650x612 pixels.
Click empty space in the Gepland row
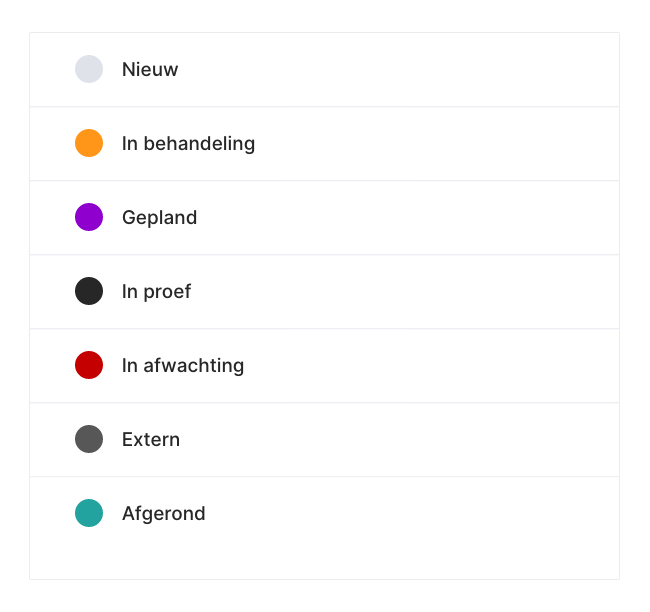pos(420,218)
